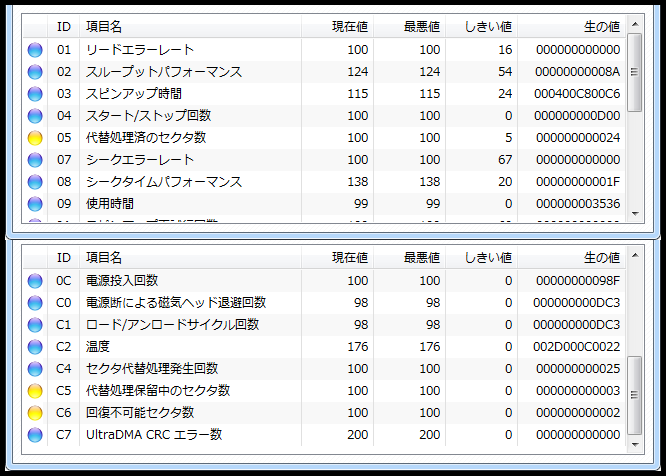The height and width of the screenshot is (476, 666).
Task: Click upper table scrollbar up arrow
Action: (x=635, y=24)
